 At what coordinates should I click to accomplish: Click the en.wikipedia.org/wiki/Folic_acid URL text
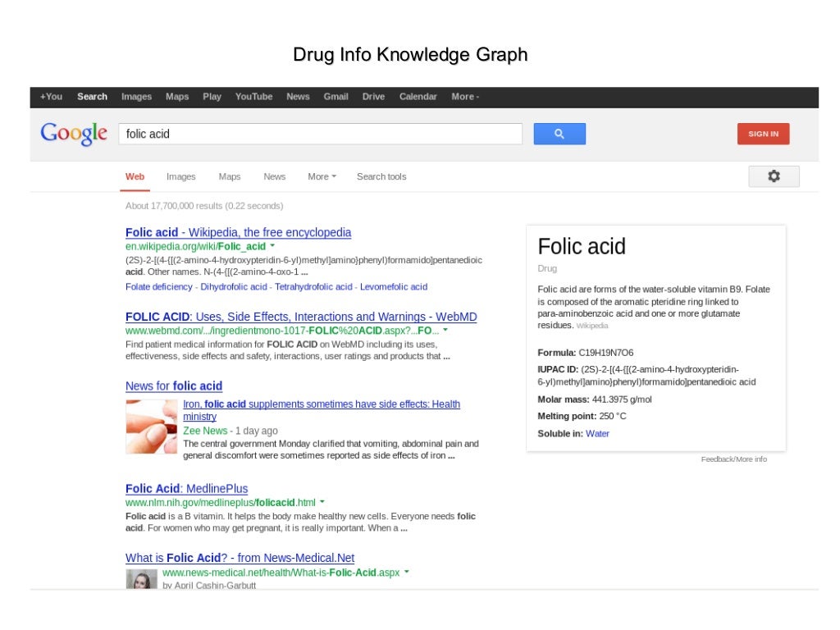195,246
